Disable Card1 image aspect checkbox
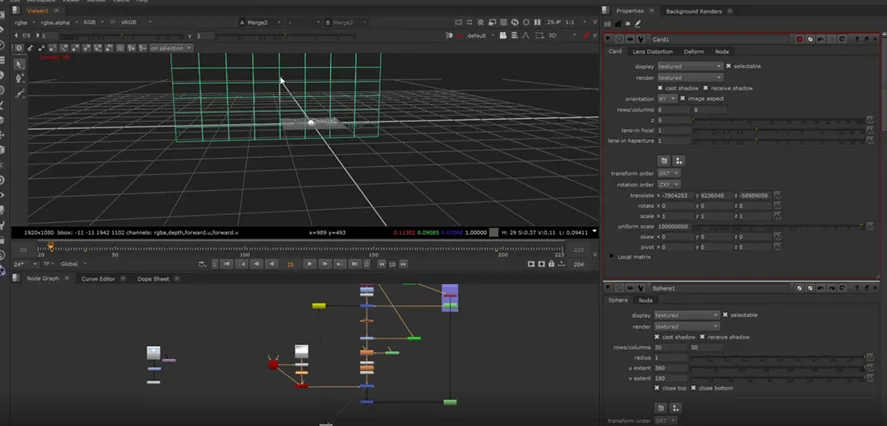Screen dimensions: 887x426 pyautogui.click(x=682, y=98)
